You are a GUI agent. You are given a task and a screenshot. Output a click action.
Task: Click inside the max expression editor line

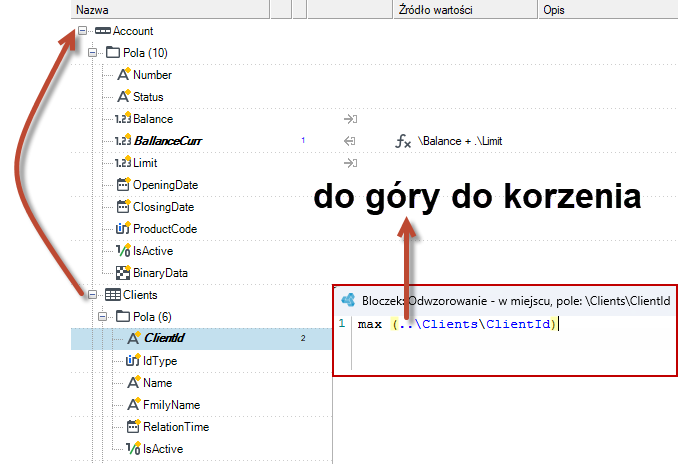[458, 324]
